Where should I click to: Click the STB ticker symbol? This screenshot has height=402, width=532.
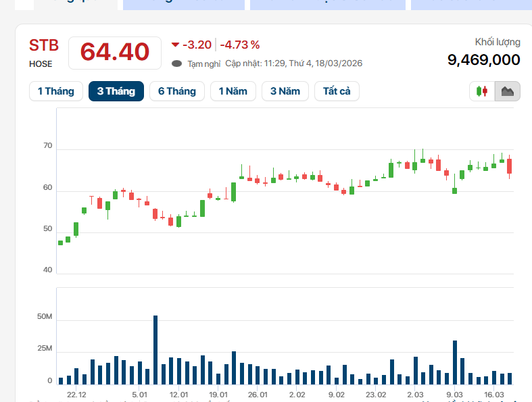(x=44, y=45)
